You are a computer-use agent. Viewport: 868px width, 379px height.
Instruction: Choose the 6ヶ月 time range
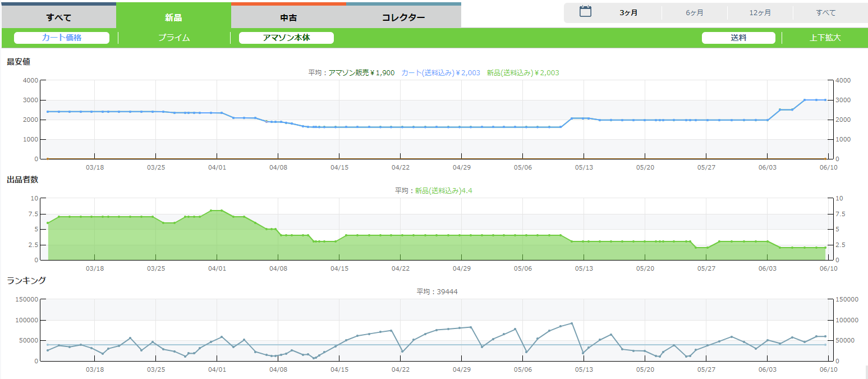[x=694, y=12]
